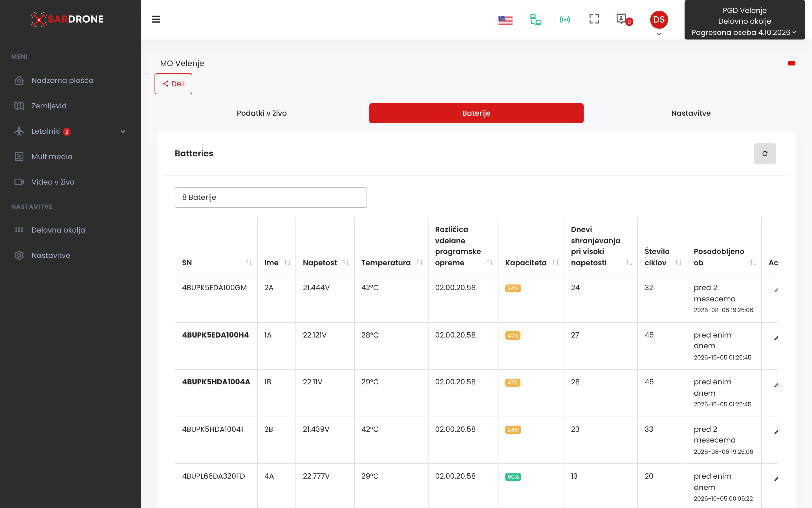Click the 8 Baterije search field
Viewport: 812px width, 508px height.
[271, 198]
